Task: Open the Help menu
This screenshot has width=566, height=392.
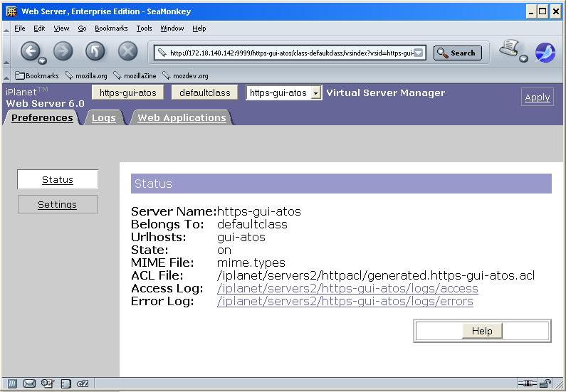Action: coord(199,28)
